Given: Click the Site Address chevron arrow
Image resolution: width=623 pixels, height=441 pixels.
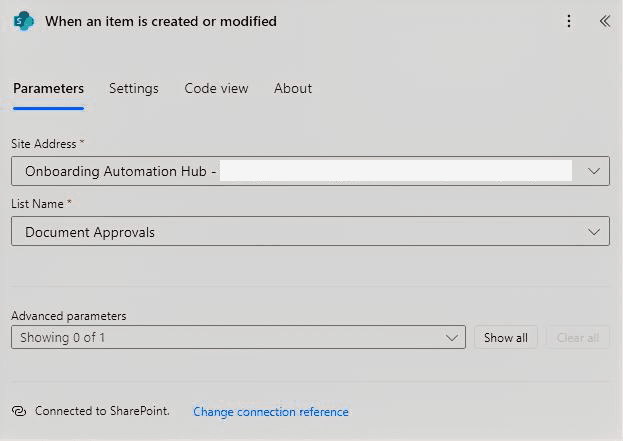Looking at the screenshot, I should click(594, 171).
